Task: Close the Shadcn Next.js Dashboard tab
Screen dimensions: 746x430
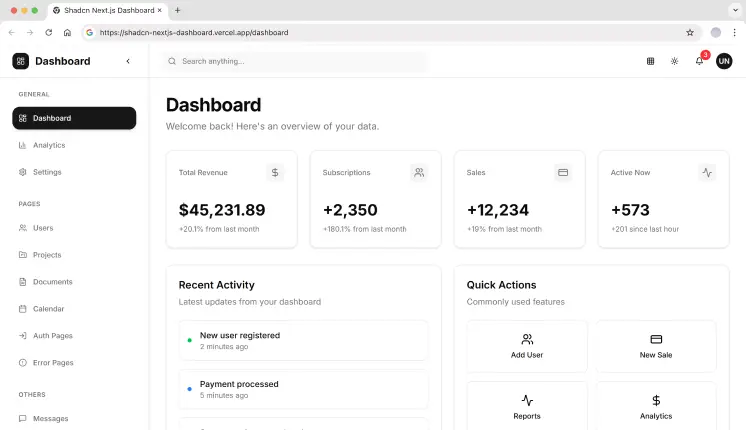Action: pyautogui.click(x=159, y=10)
